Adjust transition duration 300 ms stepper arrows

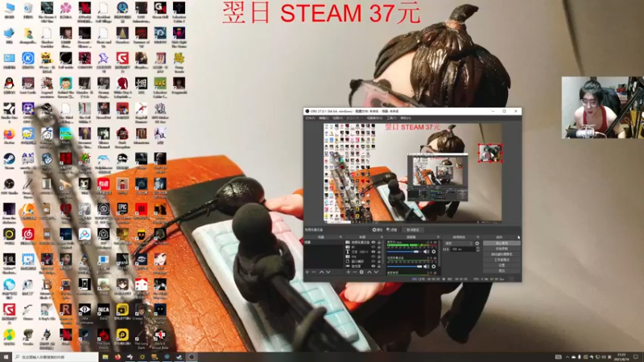click(478, 249)
